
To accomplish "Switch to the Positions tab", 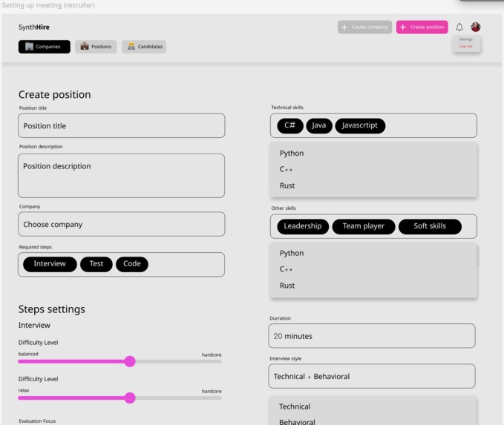I will point(96,47).
